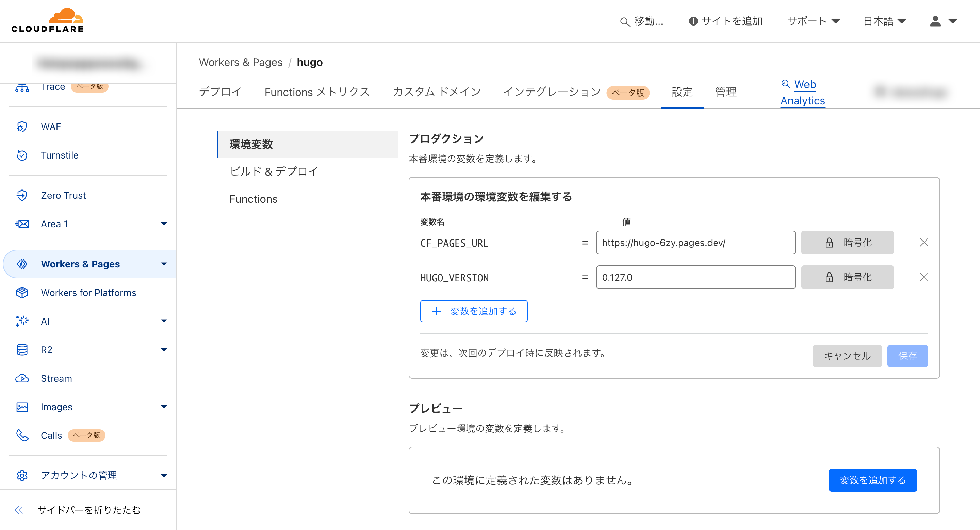This screenshot has width=980, height=530.
Task: Click the 変数を追加する button
Action: click(474, 311)
